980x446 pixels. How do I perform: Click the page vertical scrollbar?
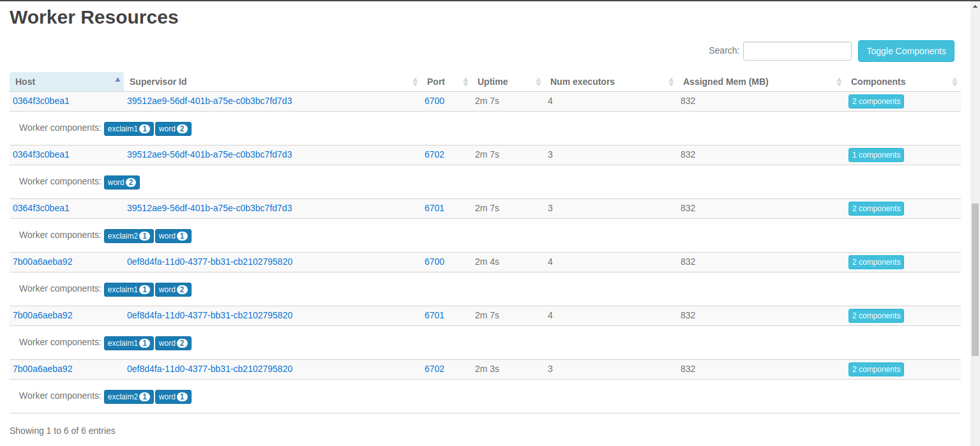point(974,281)
